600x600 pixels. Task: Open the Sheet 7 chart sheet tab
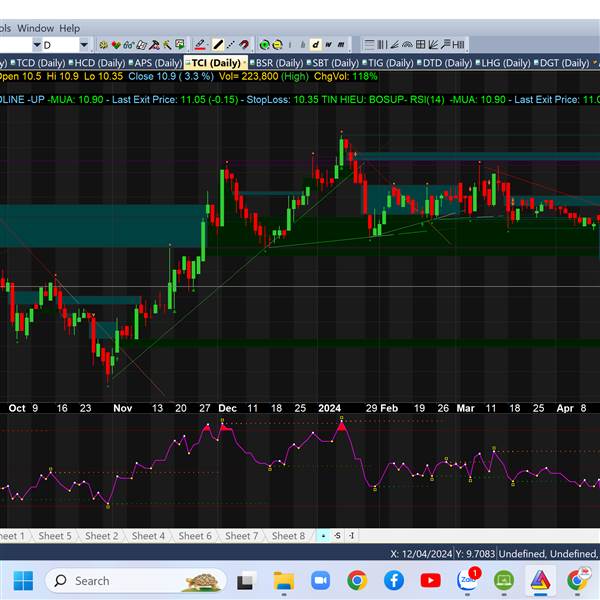point(241,536)
